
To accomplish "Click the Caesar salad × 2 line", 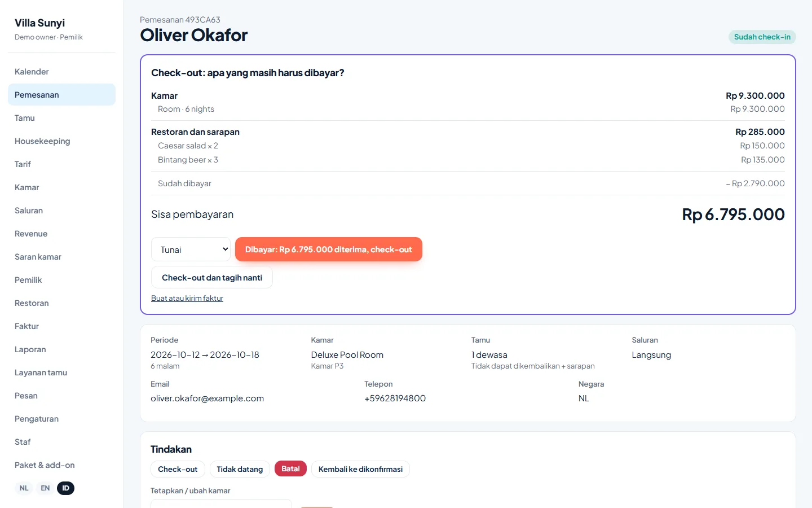I will coord(468,146).
